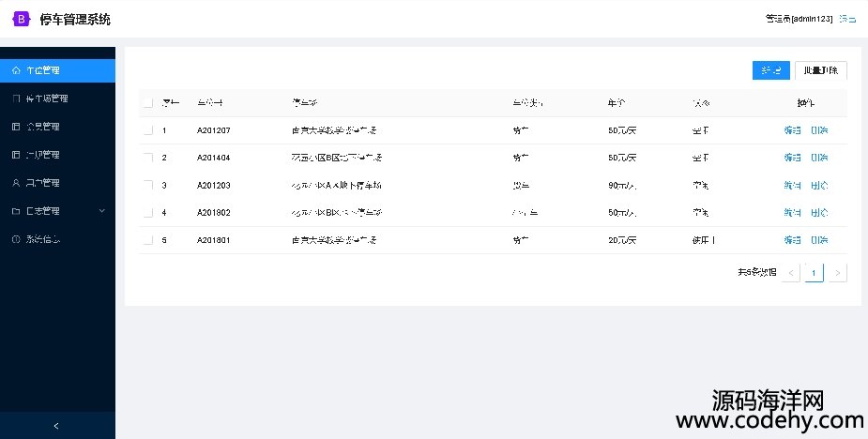The image size is (868, 439).
Task: Toggle the select-all checkbox in table header
Action: [147, 102]
